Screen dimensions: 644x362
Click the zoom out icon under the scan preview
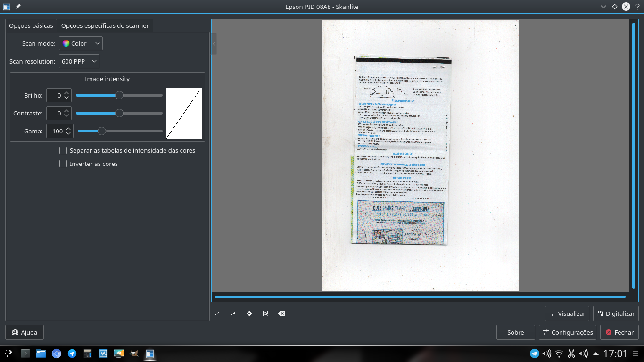(x=233, y=313)
